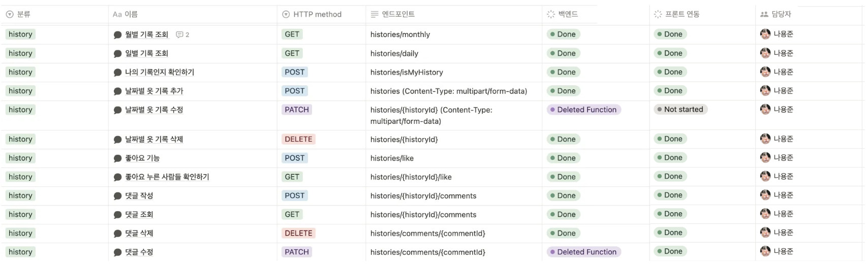The width and height of the screenshot is (868, 264).
Task: Click people icon in 담당자 header
Action: pyautogui.click(x=764, y=14)
